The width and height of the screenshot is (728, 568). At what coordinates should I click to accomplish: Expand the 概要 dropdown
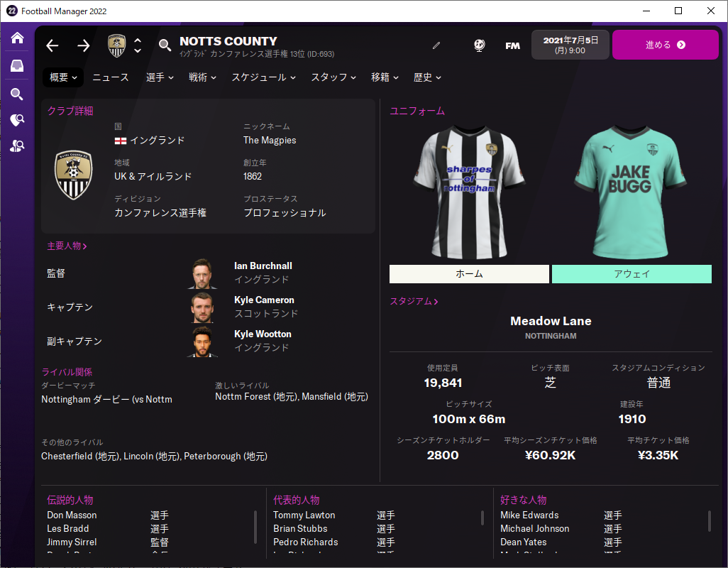(63, 77)
